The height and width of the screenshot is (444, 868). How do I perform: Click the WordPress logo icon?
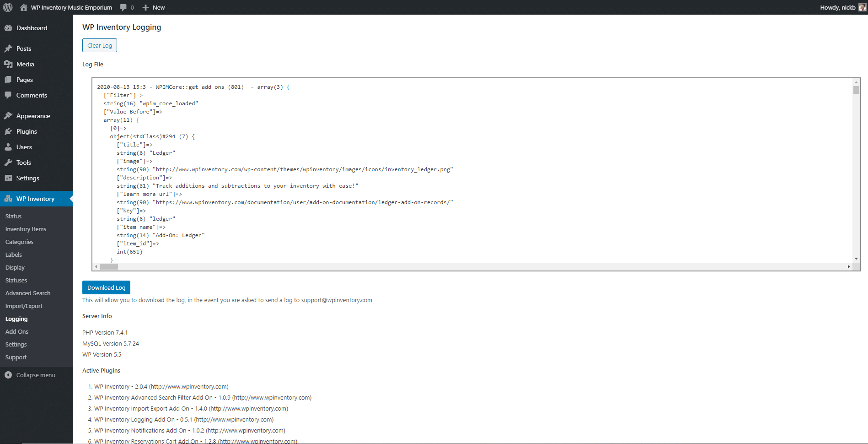pos(8,7)
